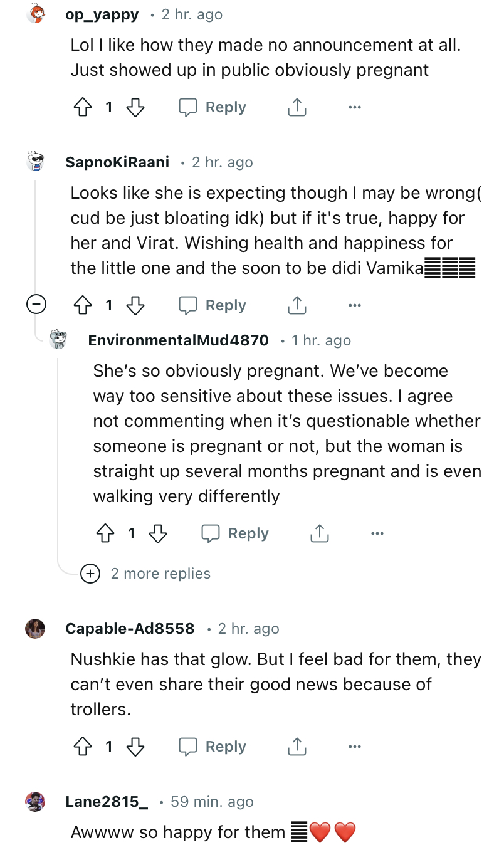This screenshot has height=845, width=504.
Task: Share op_yappy's comment
Action: [297, 108]
